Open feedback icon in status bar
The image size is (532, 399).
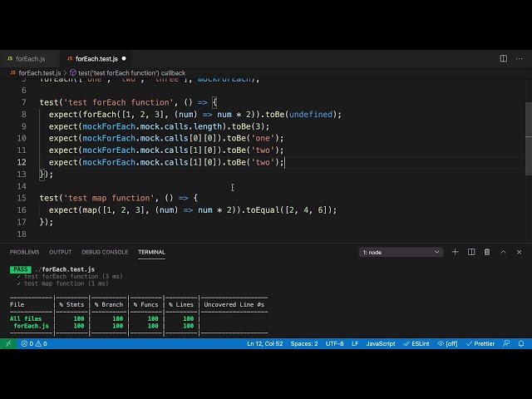pyautogui.click(x=506, y=343)
